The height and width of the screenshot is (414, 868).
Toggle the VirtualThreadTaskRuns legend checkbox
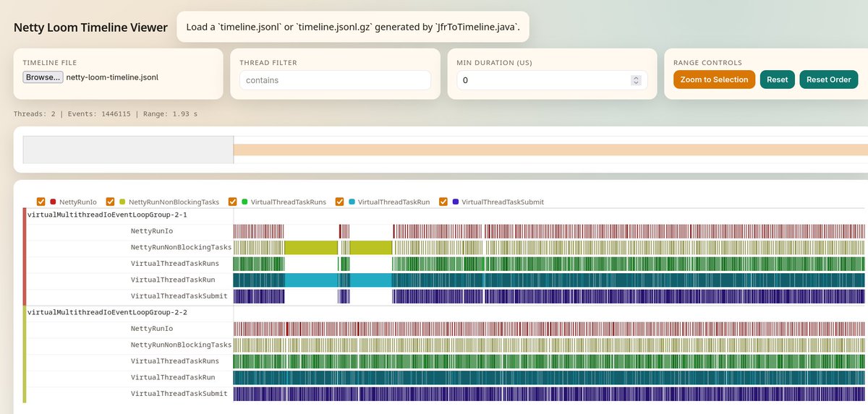tap(233, 202)
